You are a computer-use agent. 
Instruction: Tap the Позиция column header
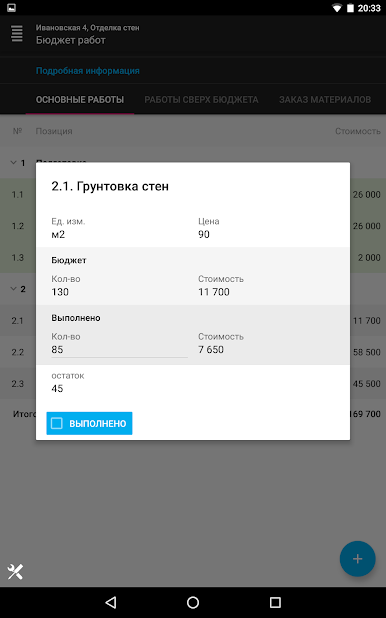(54, 131)
